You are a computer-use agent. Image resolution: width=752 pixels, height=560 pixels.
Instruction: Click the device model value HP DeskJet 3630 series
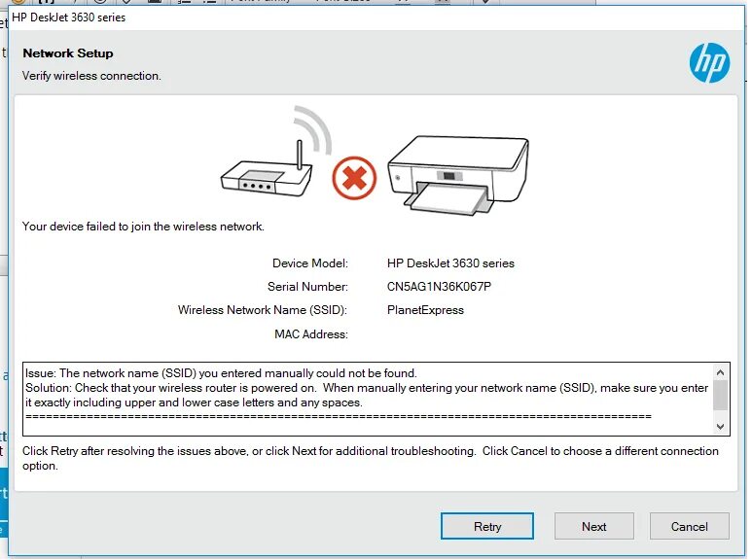[x=450, y=263]
